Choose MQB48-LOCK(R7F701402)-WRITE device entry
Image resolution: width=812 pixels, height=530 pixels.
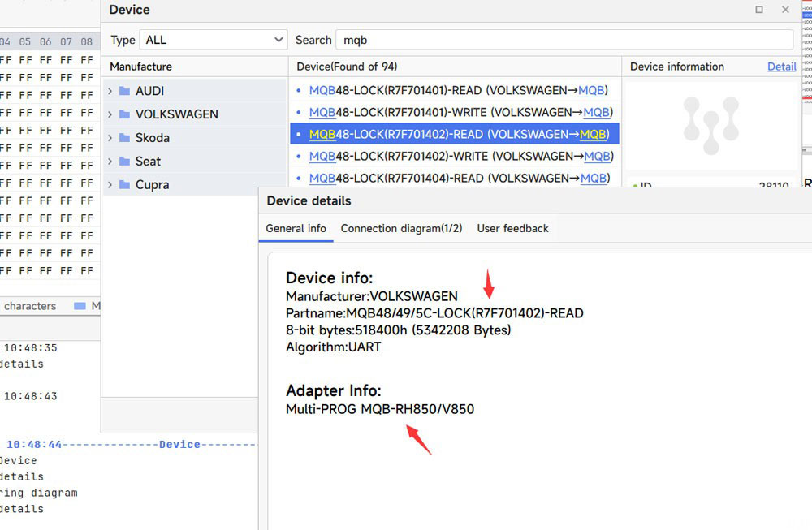click(460, 156)
